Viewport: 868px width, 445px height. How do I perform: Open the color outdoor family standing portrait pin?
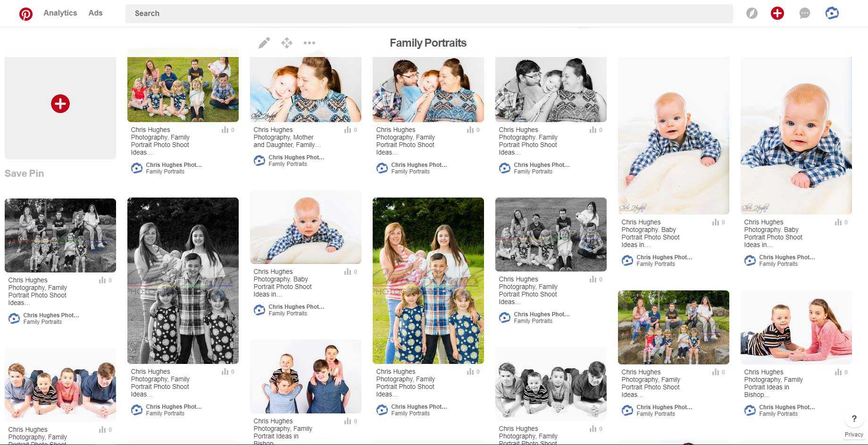coord(428,280)
